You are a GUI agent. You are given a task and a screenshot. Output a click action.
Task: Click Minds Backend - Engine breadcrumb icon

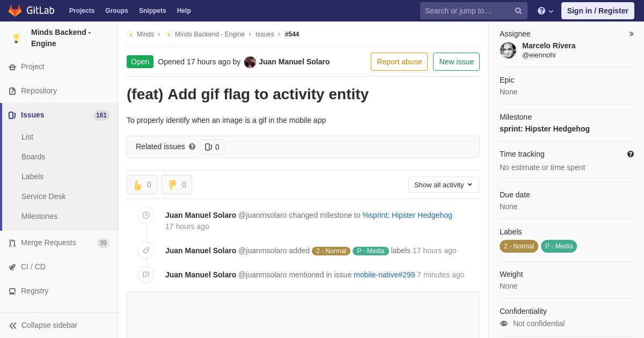(x=169, y=34)
